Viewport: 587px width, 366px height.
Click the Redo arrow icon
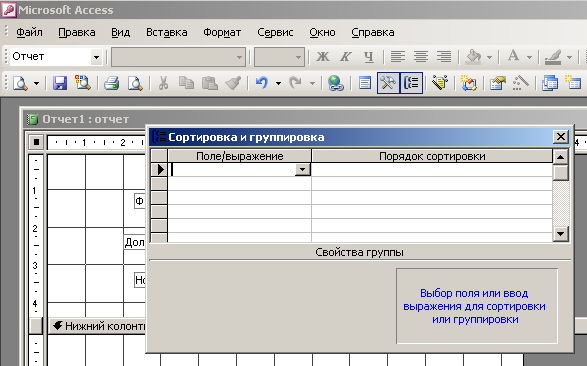click(295, 83)
